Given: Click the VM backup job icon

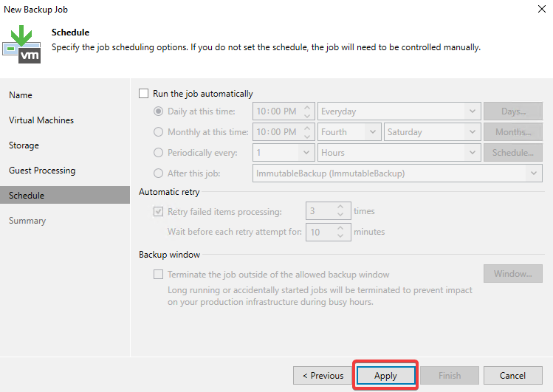Looking at the screenshot, I should click(x=22, y=44).
